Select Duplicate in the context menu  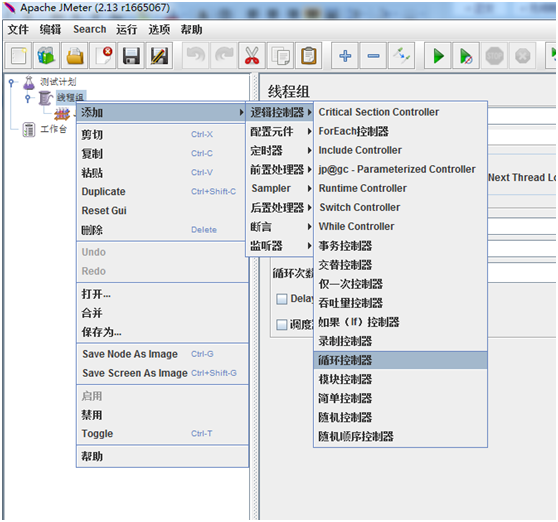pyautogui.click(x=162, y=192)
